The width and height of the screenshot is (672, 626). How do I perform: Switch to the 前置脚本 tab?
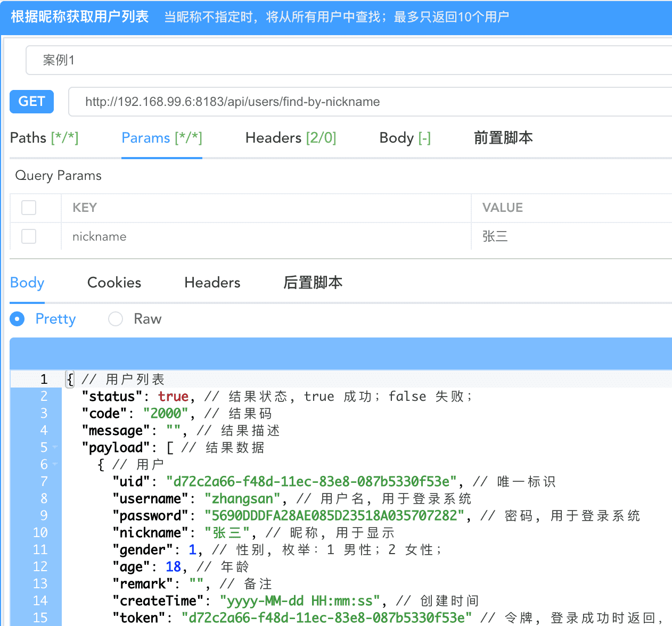point(503,138)
